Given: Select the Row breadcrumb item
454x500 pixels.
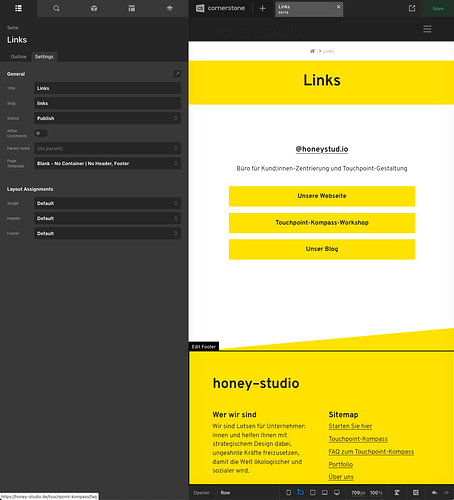Looking at the screenshot, I should click(x=225, y=493).
